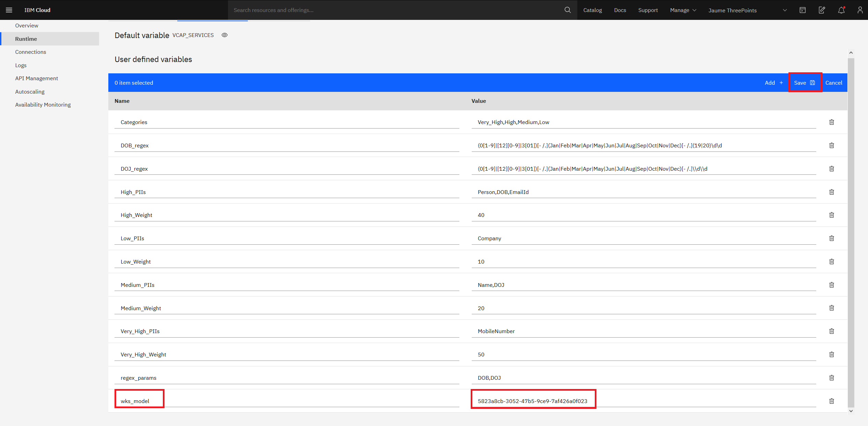This screenshot has height=426, width=868.
Task: Toggle VCAP_SERVICES visibility eye icon
Action: (x=225, y=35)
